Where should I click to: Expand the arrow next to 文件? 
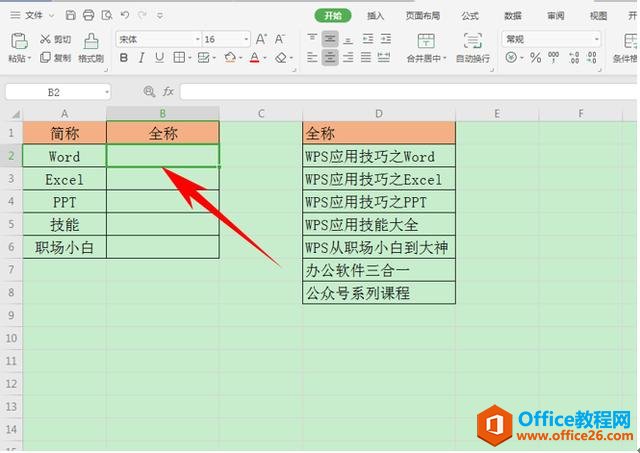coord(51,16)
